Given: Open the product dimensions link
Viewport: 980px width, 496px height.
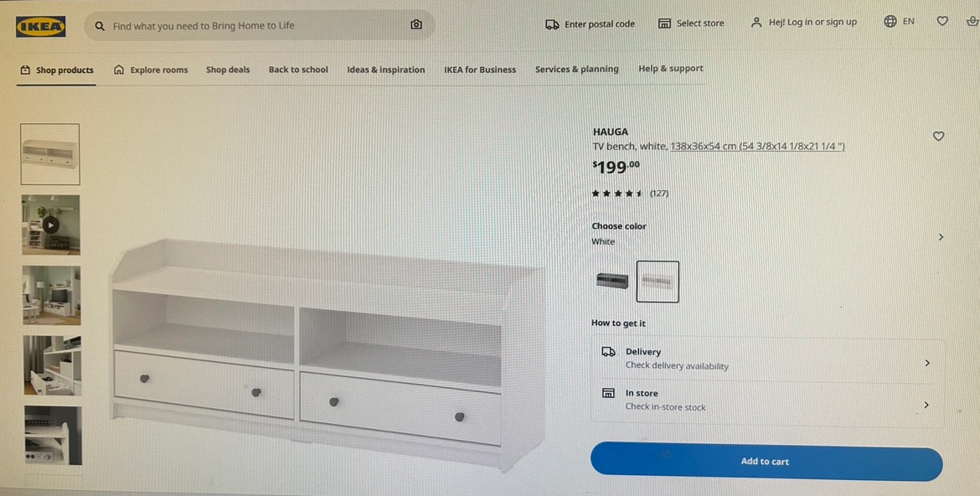Looking at the screenshot, I should 757,147.
